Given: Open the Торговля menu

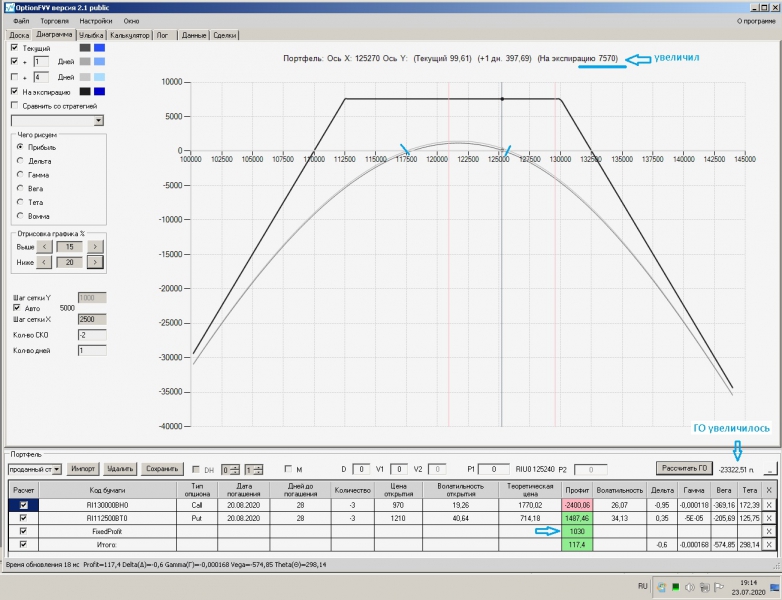Looking at the screenshot, I should 52,20.
